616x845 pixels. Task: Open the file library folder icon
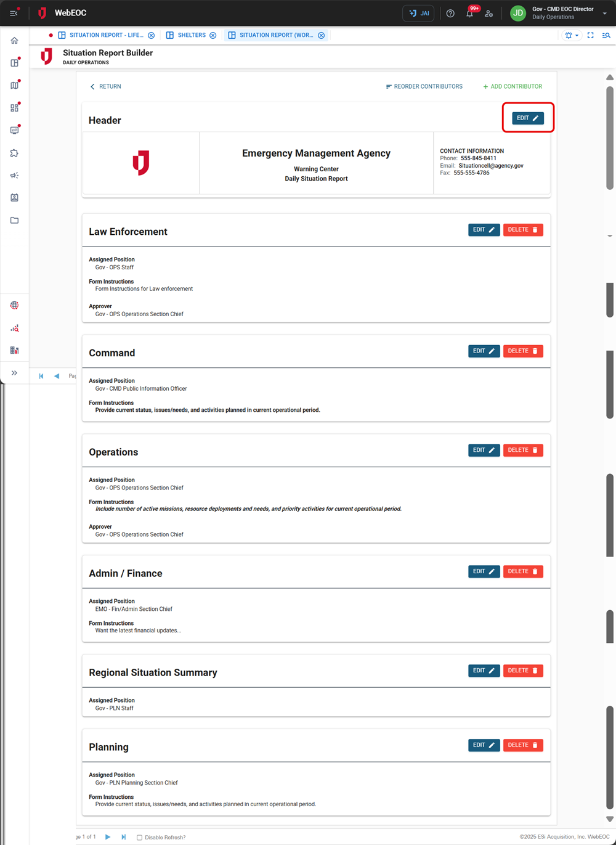pyautogui.click(x=14, y=220)
